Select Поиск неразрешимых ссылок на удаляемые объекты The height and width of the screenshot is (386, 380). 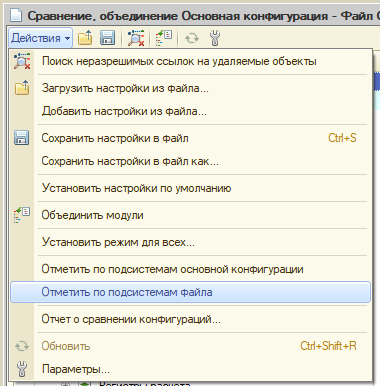[191, 61]
